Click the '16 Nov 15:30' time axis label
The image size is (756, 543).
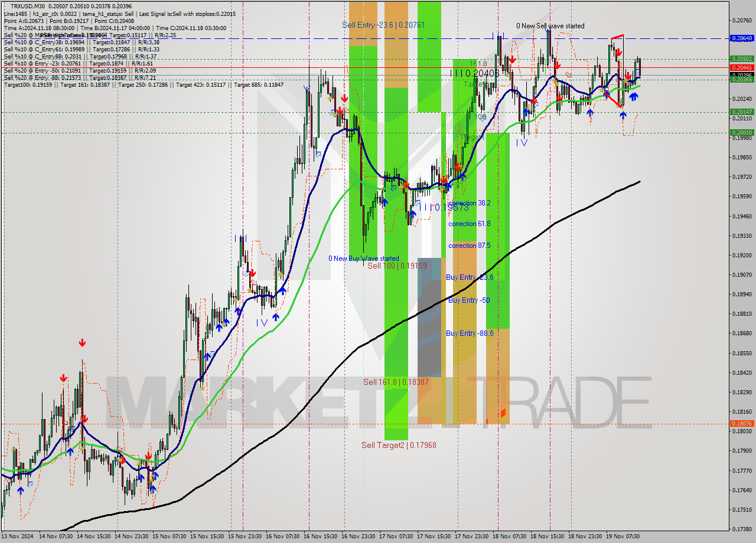(x=321, y=537)
